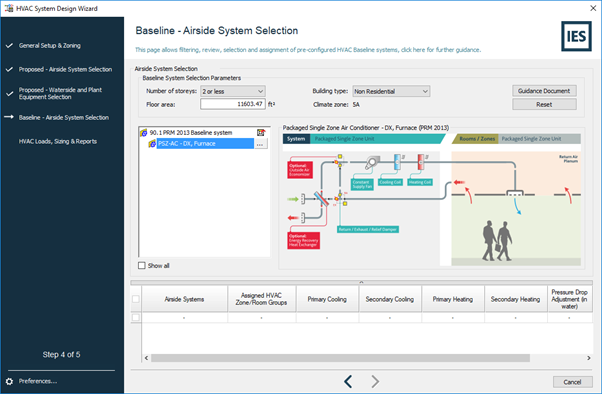Click checkmark beside General Setup & Zoning
Viewport: 602px width, 394px height.
9,46
